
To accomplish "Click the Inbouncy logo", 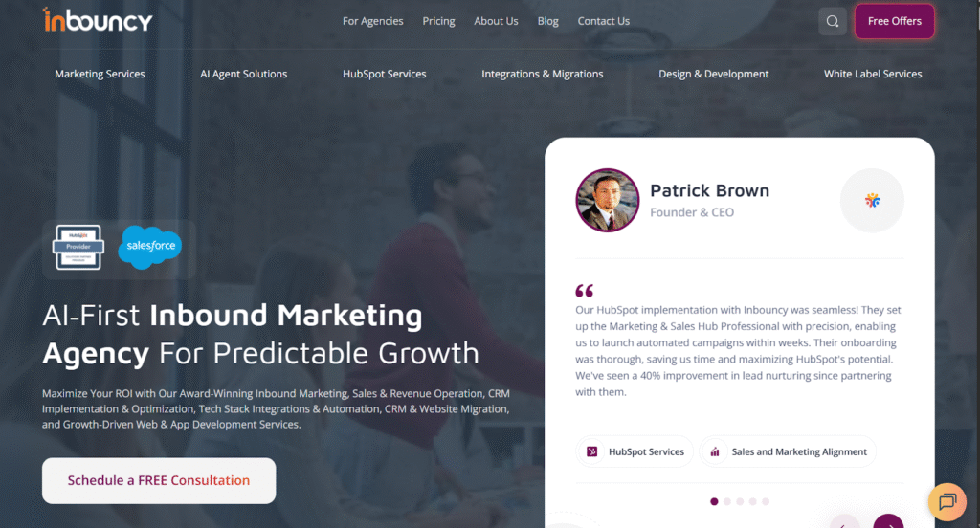I will coord(98,20).
